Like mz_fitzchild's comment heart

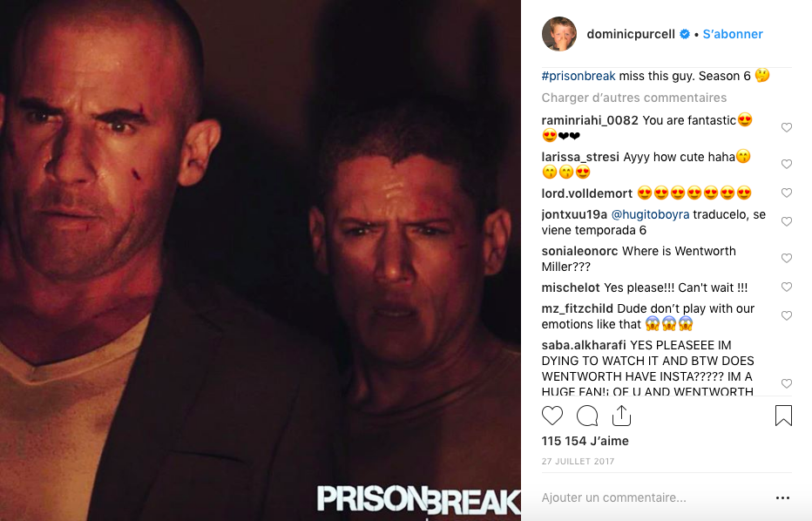(787, 316)
